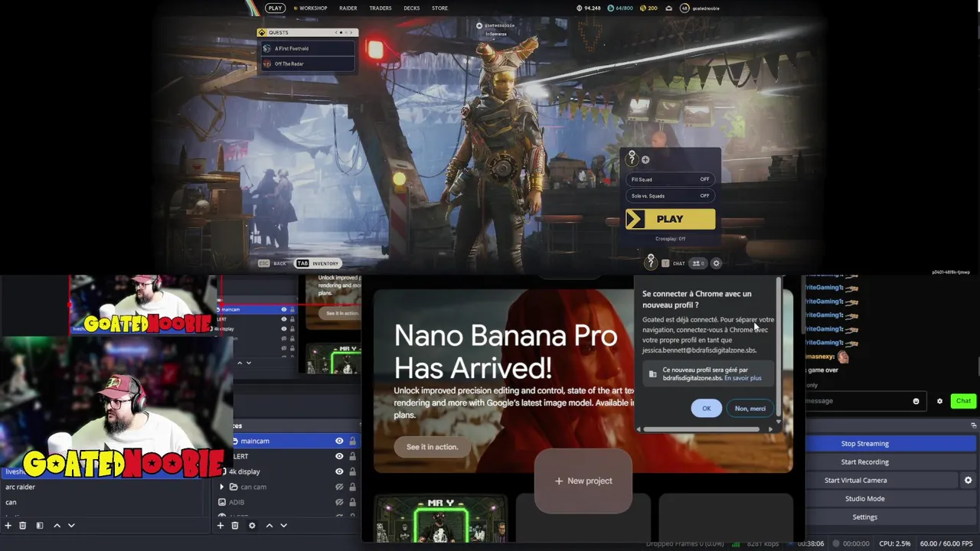The image size is (980, 551).
Task: Delete selected scene with Scenes trash icon
Action: coord(22,526)
